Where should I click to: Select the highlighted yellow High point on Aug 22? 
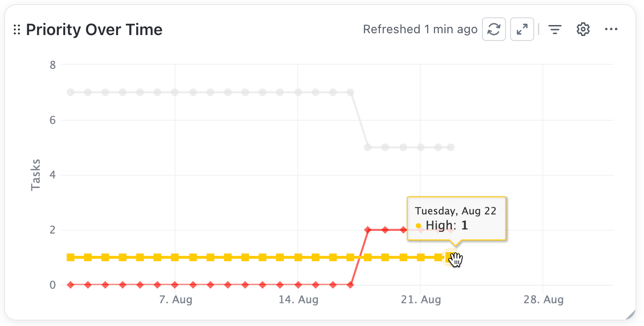click(450, 257)
